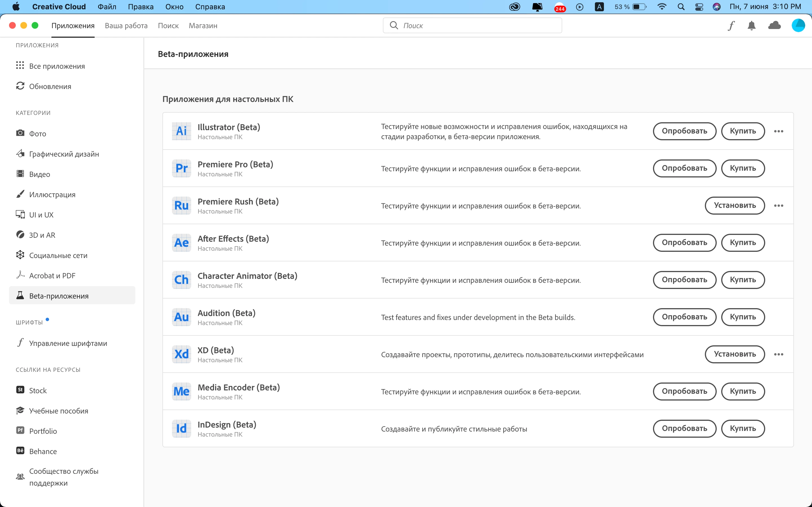812x507 pixels.
Task: Buy InDesign (Beta) with Купить
Action: coord(743,428)
